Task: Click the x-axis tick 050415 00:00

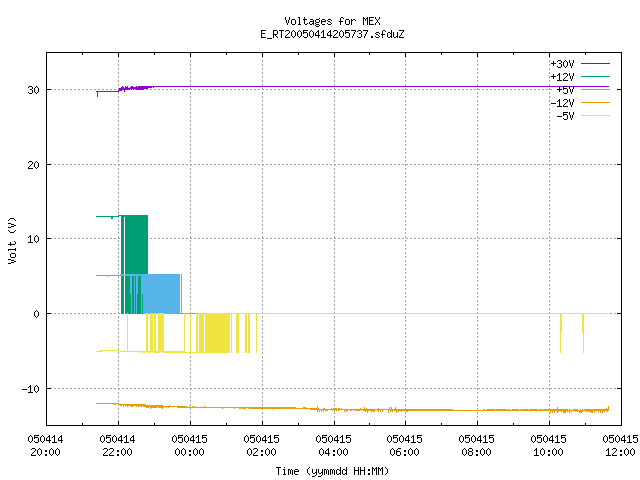Action: pyautogui.click(x=189, y=446)
